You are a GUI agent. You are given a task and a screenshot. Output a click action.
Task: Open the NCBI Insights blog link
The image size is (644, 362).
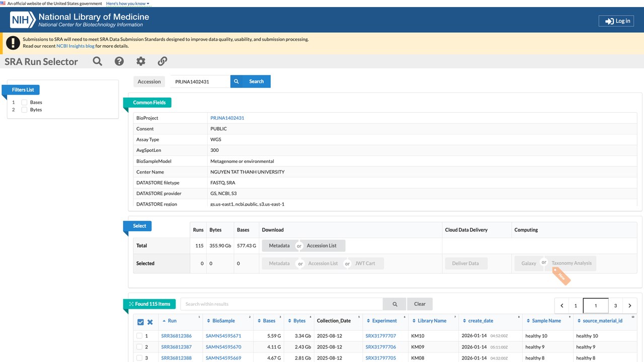pos(75,46)
